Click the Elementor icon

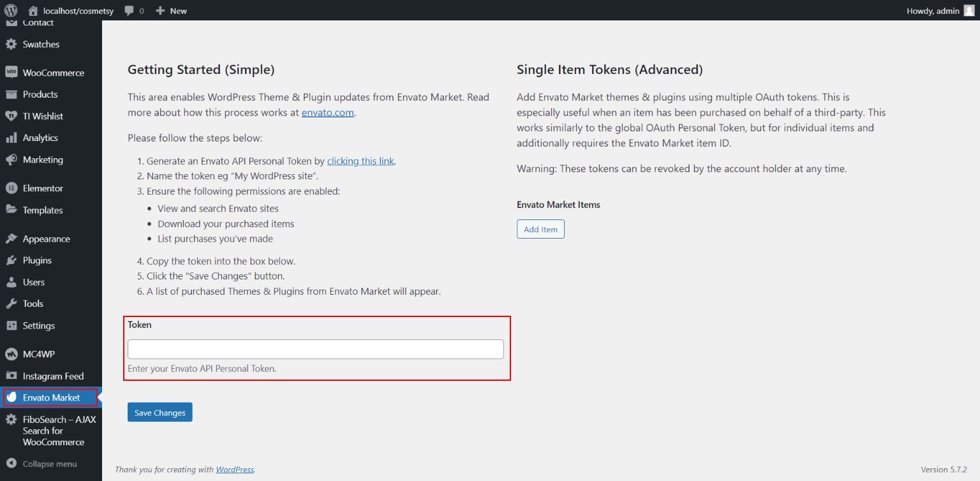click(x=11, y=188)
